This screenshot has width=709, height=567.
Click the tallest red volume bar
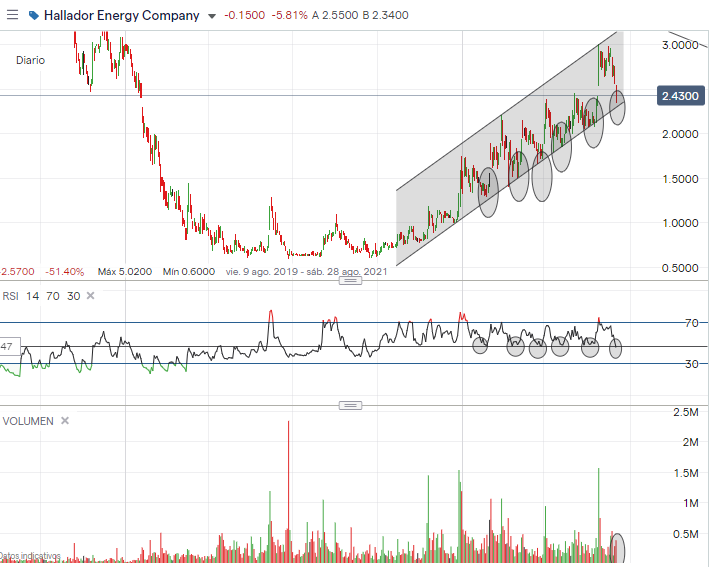tap(288, 491)
